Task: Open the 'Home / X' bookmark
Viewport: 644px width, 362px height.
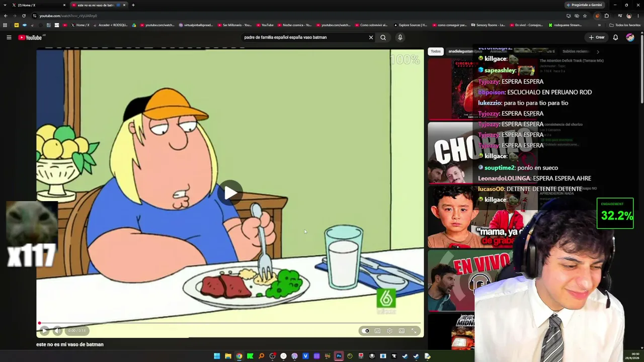Action: pos(80,25)
